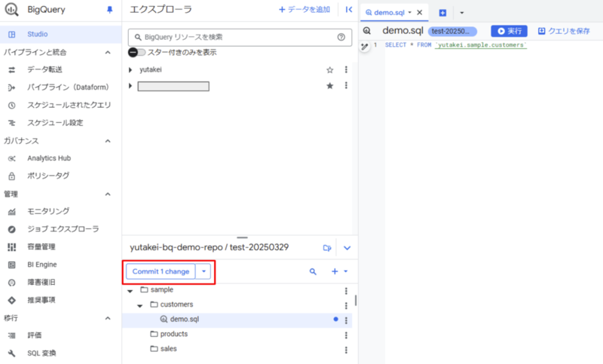Click the SQL 変換 wrench icon

[x=12, y=353]
